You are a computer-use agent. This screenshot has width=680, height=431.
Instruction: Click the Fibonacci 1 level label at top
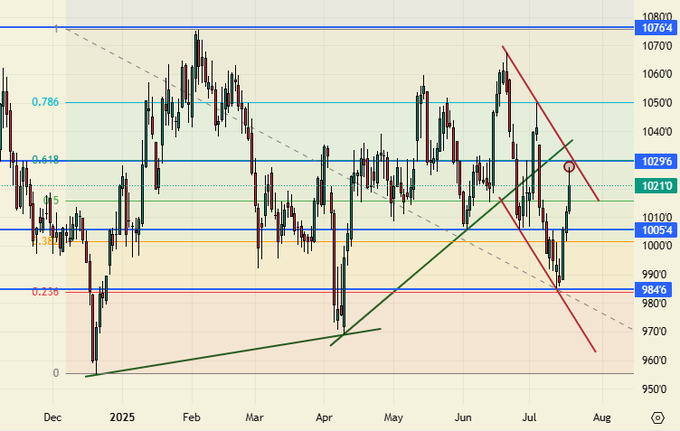click(55, 29)
